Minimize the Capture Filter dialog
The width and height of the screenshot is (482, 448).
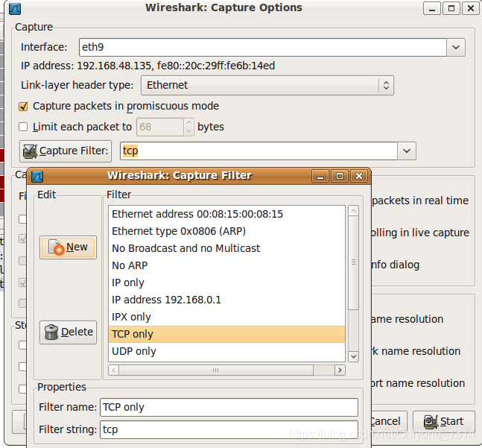[x=320, y=176]
